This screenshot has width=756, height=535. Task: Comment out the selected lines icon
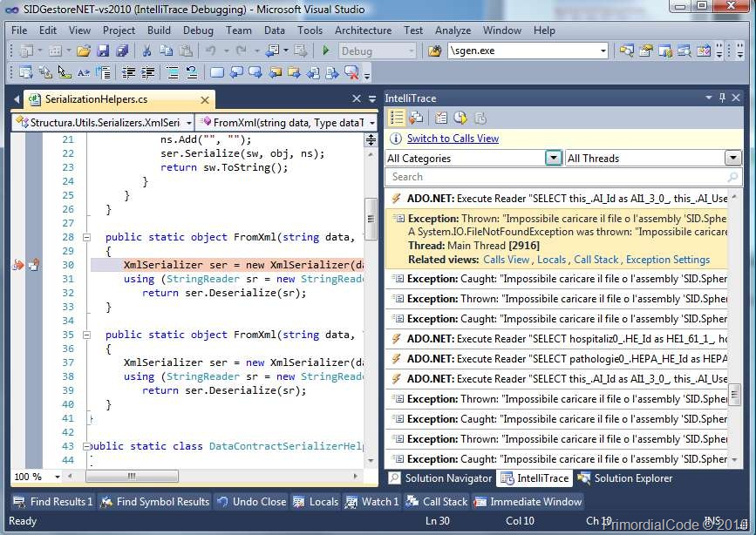pyautogui.click(x=172, y=73)
